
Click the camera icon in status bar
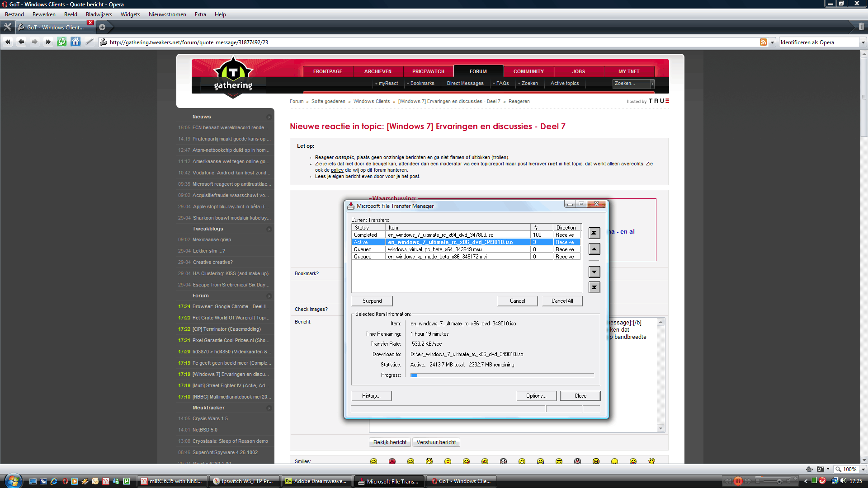coord(821,469)
